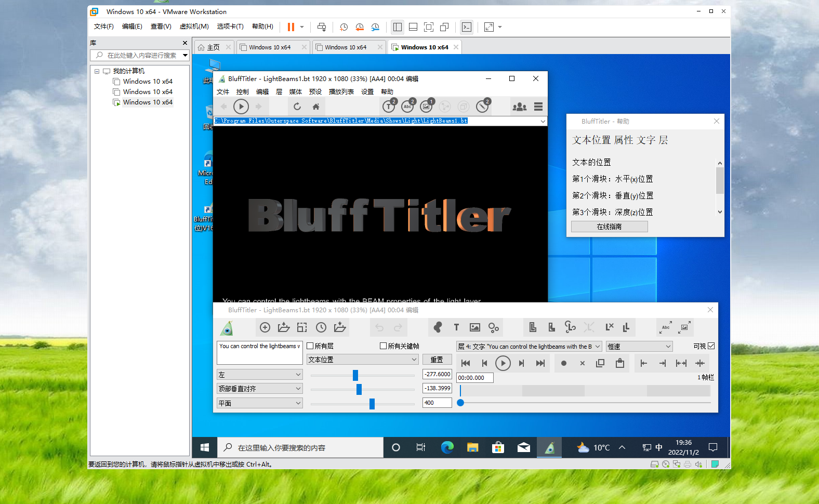Click the -277.6000 value field
Image resolution: width=819 pixels, height=504 pixels.
(437, 374)
